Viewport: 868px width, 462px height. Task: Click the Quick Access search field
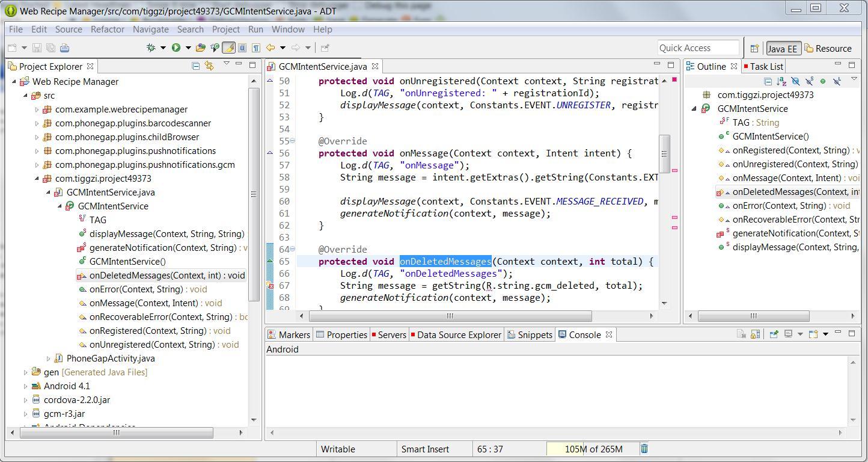697,48
